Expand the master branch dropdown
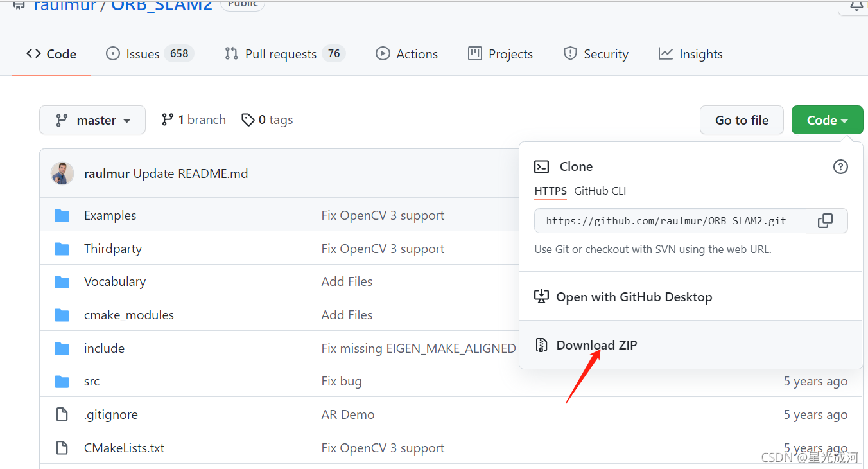The image size is (868, 469). (x=92, y=120)
